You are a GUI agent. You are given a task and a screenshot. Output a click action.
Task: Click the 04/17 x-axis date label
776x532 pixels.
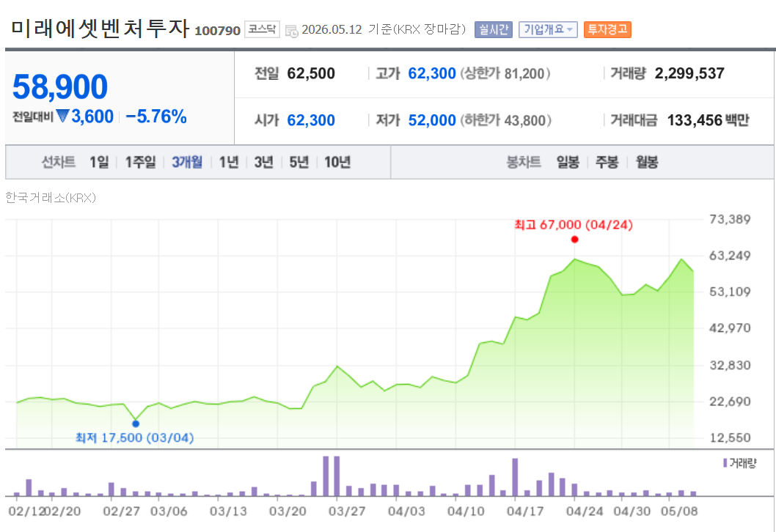(x=525, y=511)
